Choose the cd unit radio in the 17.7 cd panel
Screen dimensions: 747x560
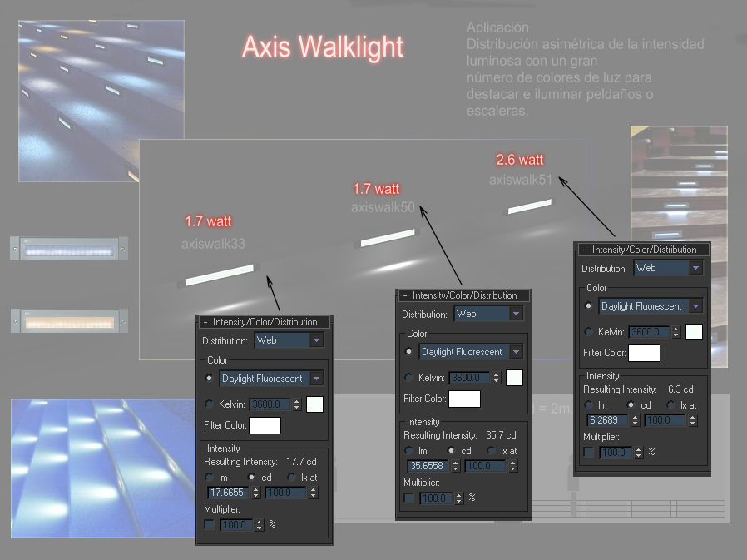251,477
